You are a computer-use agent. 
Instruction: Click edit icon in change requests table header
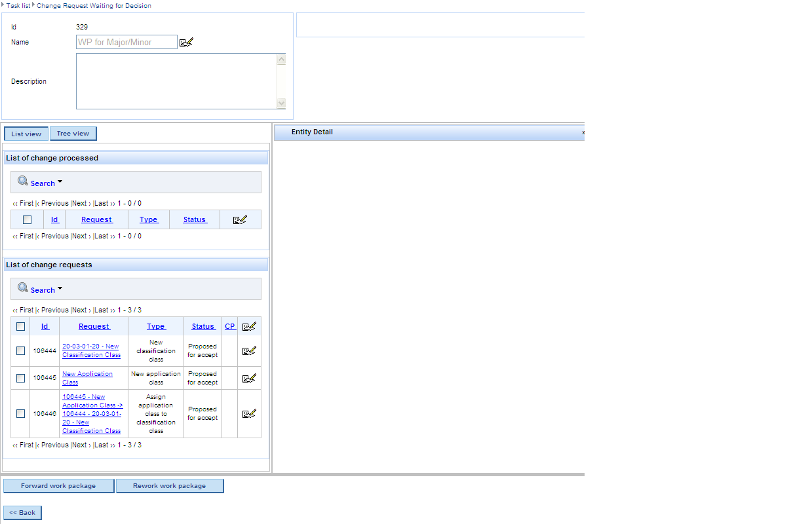[x=249, y=327]
